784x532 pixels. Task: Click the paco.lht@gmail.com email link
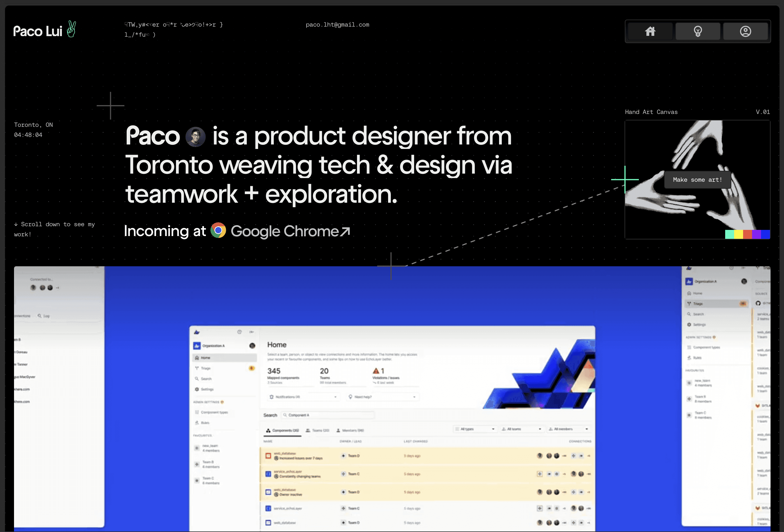pyautogui.click(x=337, y=25)
